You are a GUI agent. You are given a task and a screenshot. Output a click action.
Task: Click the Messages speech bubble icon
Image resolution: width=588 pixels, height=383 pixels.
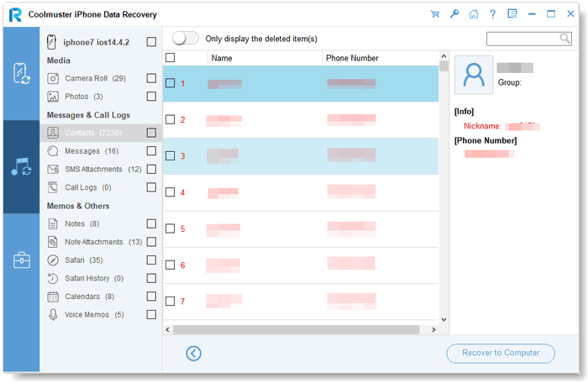[x=53, y=151]
